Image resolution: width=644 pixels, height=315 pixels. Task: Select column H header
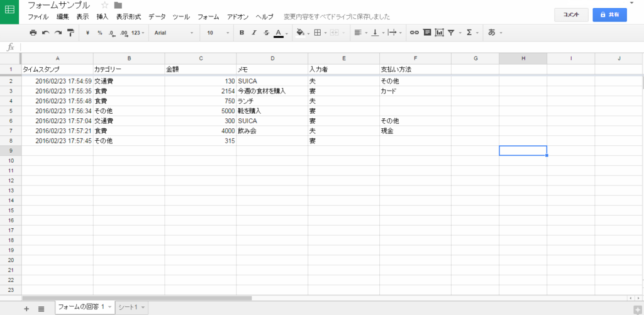point(523,58)
